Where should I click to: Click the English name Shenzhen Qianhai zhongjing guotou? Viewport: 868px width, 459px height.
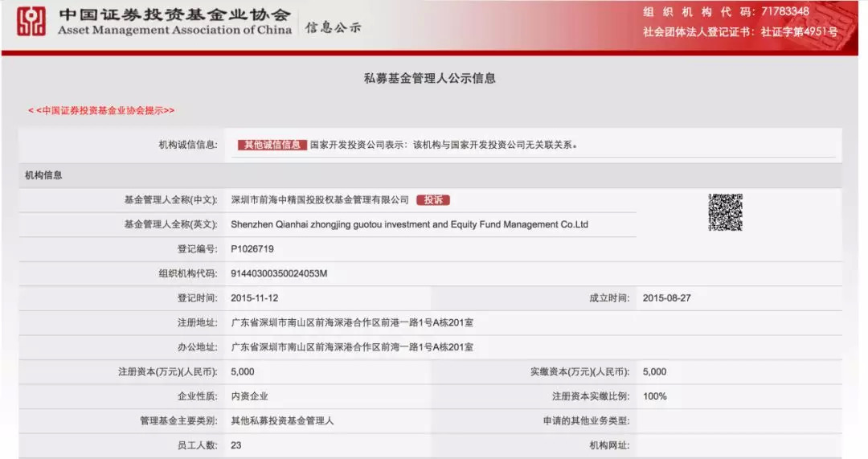click(x=410, y=224)
